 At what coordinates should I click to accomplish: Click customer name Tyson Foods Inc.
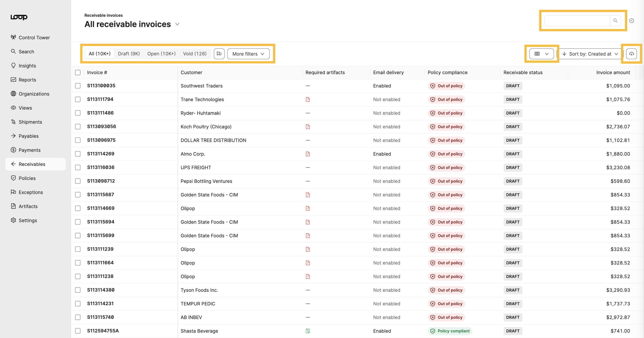coord(199,290)
